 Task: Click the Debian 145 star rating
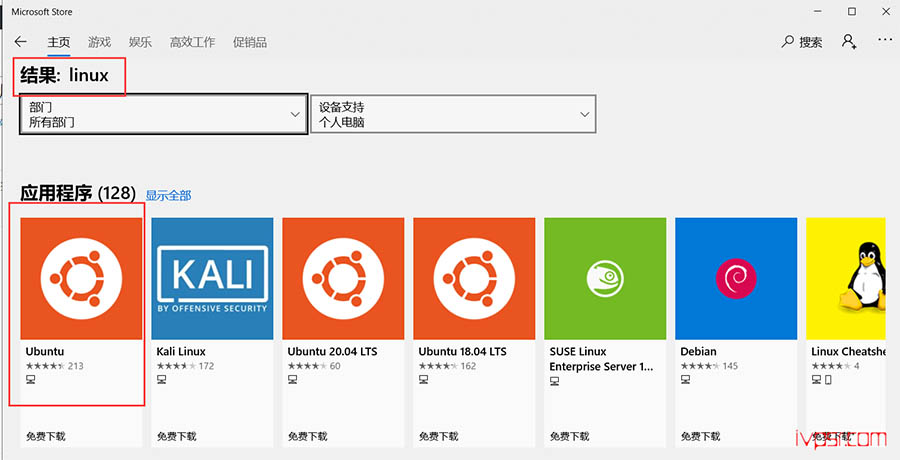[x=709, y=366]
